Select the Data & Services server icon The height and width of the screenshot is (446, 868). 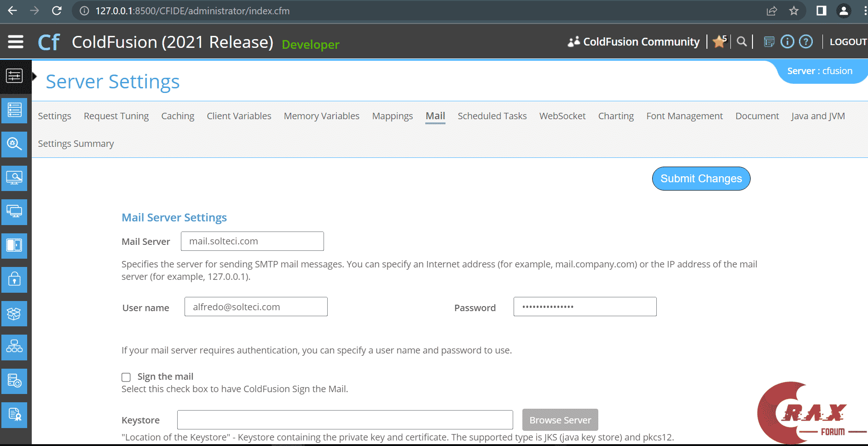pos(14,110)
